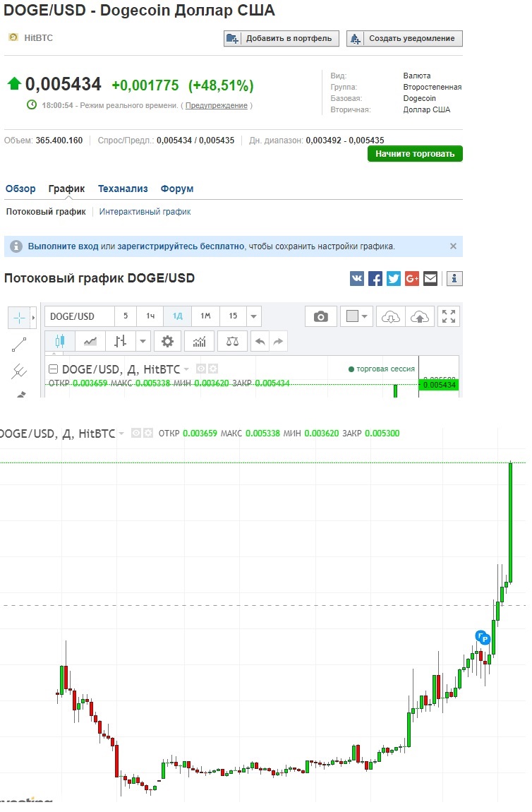532x812 pixels.
Task: Click the +48,51% change value
Action: point(221,85)
